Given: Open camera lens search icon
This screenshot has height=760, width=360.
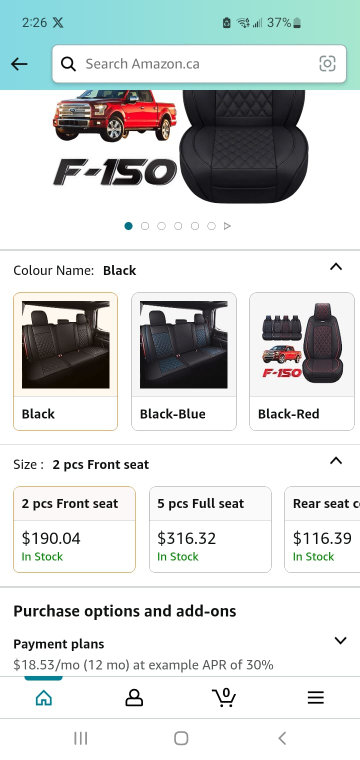Looking at the screenshot, I should pyautogui.click(x=328, y=64).
